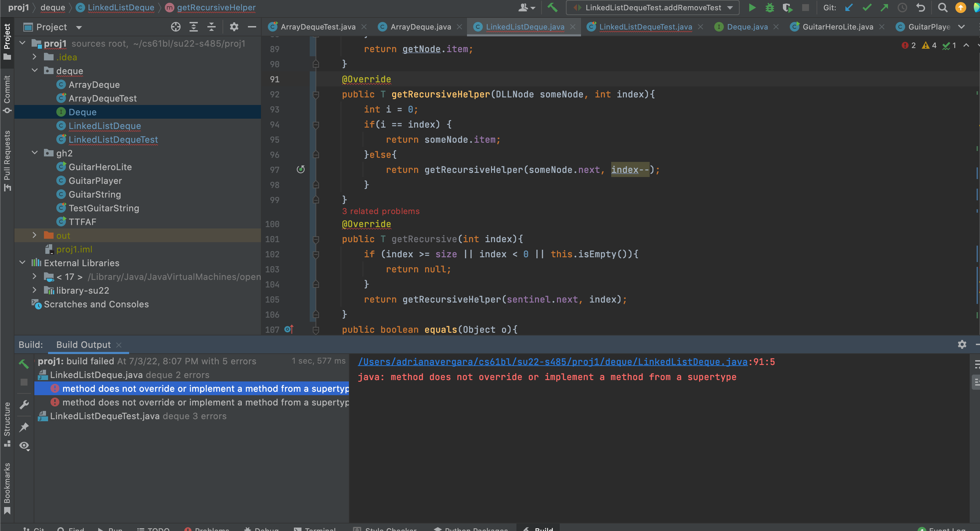This screenshot has height=531, width=980.
Task: Click the recursive call gutter icon
Action: click(x=300, y=169)
